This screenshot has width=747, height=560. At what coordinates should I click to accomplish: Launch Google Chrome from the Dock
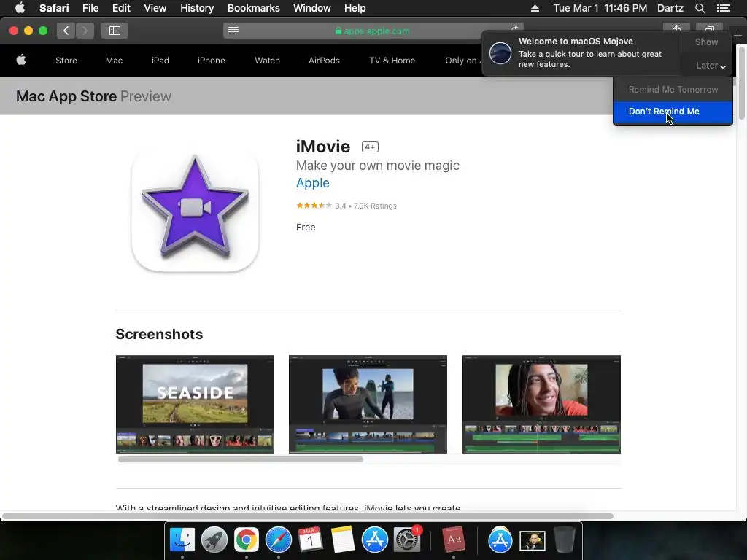246,540
